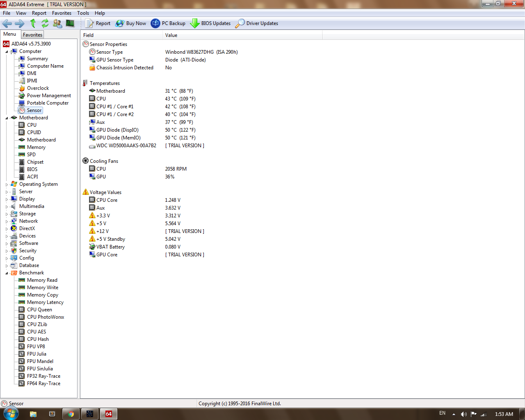Image resolution: width=525 pixels, height=420 pixels.
Task: Click the Forward navigation arrow
Action: [x=20, y=23]
